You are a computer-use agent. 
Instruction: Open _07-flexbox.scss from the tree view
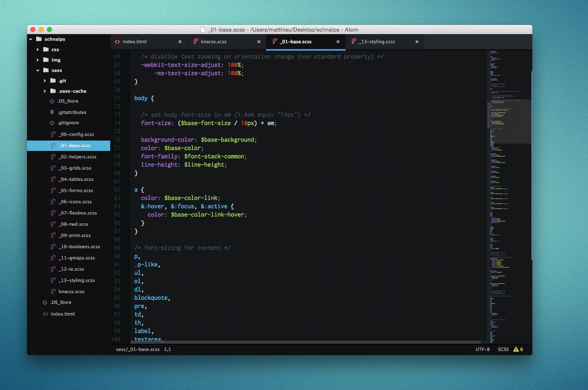77,213
